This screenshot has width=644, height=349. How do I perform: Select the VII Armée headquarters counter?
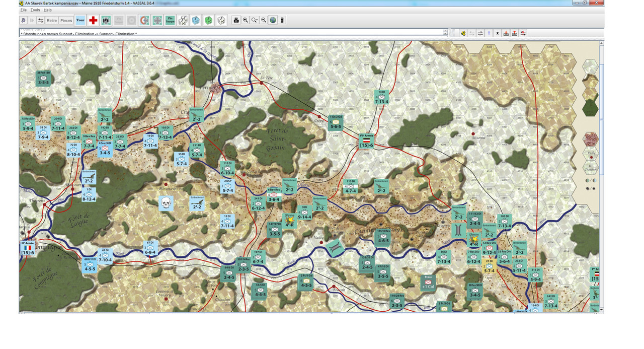[x=366, y=142]
